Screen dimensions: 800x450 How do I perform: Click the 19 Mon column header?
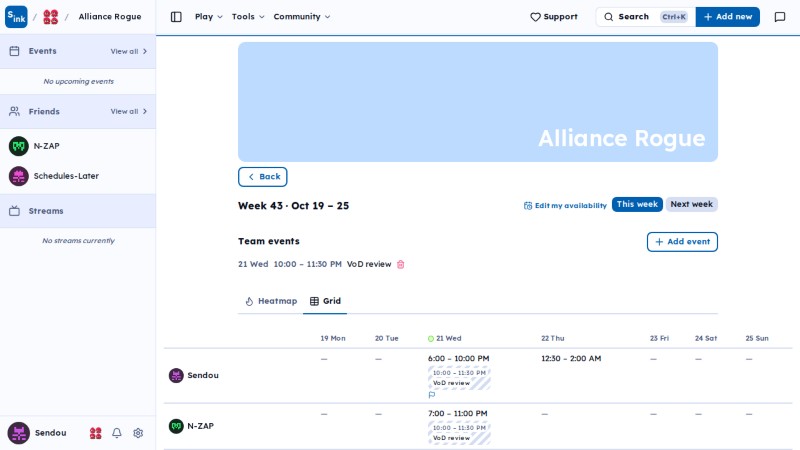(x=333, y=338)
